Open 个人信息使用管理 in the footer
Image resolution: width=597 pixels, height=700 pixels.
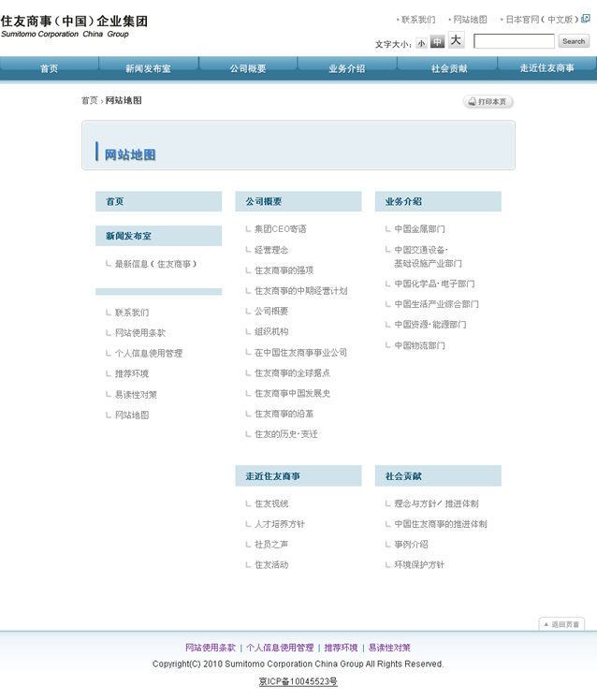280,648
